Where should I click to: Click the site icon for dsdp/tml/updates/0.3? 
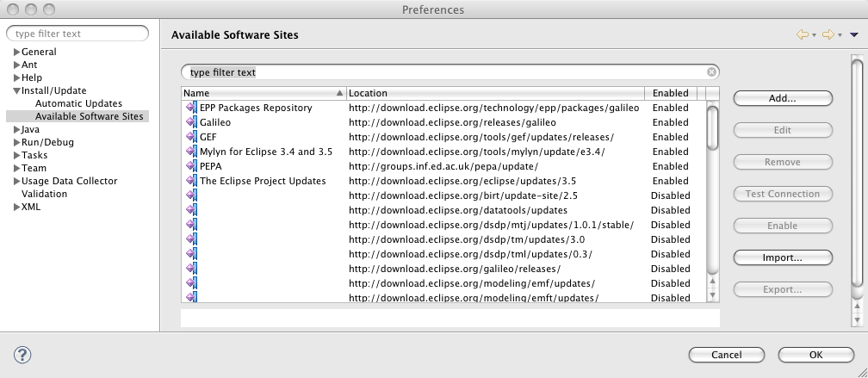click(x=191, y=254)
